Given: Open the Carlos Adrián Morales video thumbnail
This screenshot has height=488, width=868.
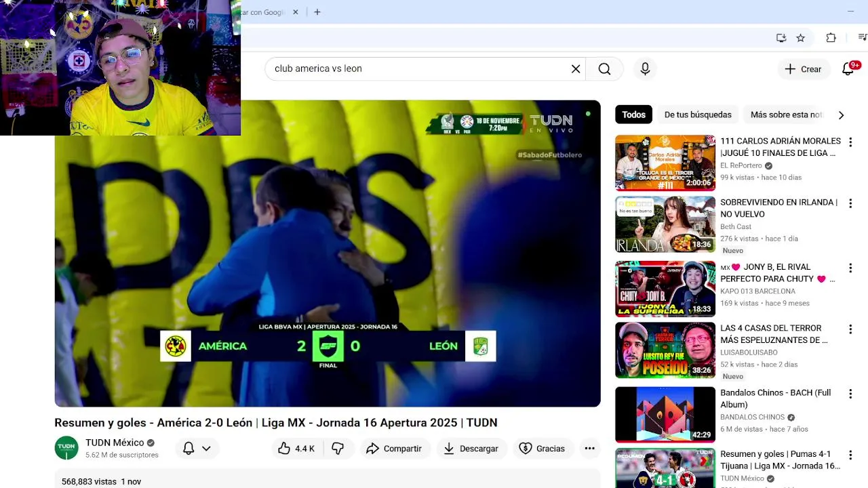Looking at the screenshot, I should [x=665, y=163].
